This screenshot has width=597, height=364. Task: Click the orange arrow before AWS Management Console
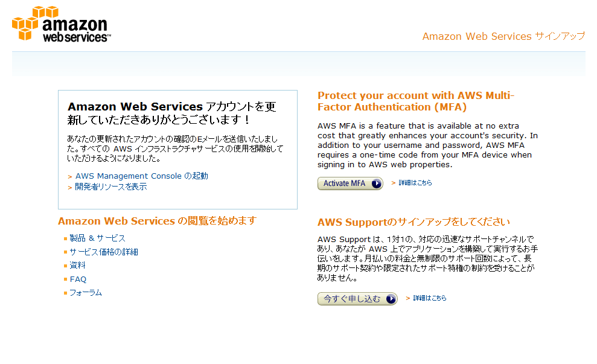click(x=70, y=177)
